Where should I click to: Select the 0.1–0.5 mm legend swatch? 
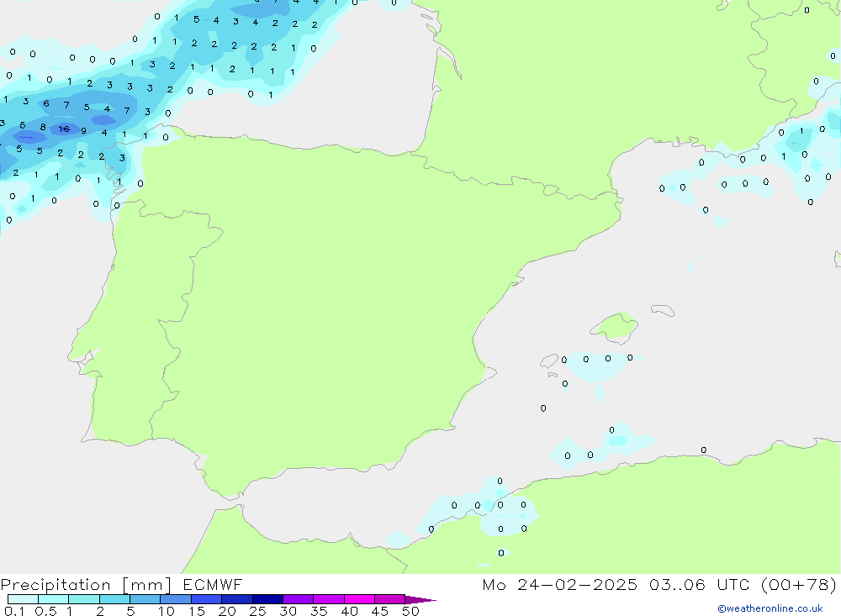click(23, 599)
